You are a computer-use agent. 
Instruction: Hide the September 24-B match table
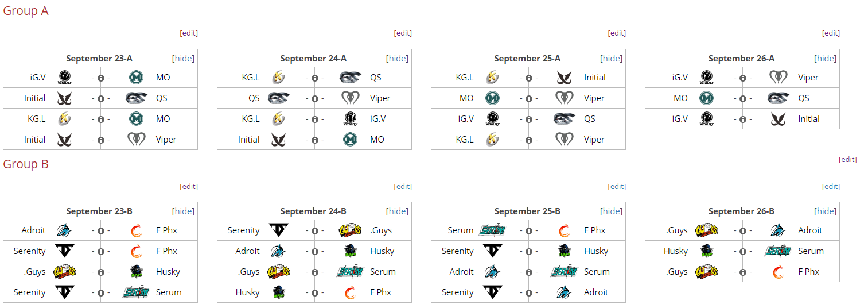pos(397,211)
